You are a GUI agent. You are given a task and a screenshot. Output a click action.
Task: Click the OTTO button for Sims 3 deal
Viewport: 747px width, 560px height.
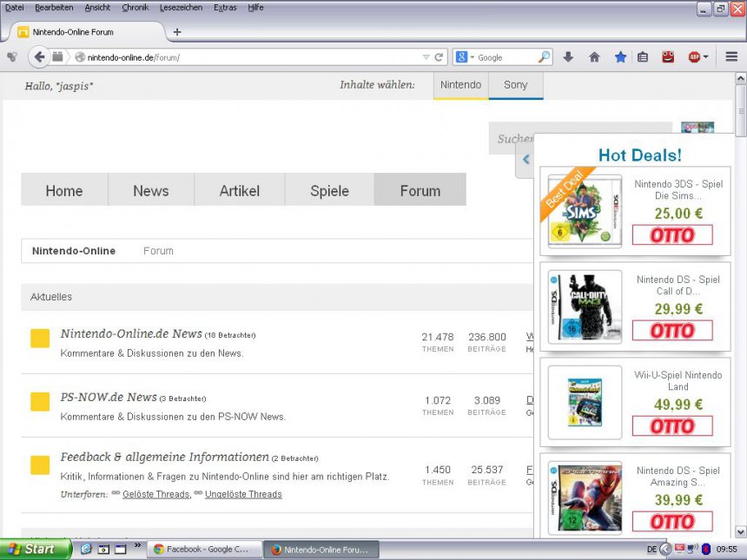672,235
